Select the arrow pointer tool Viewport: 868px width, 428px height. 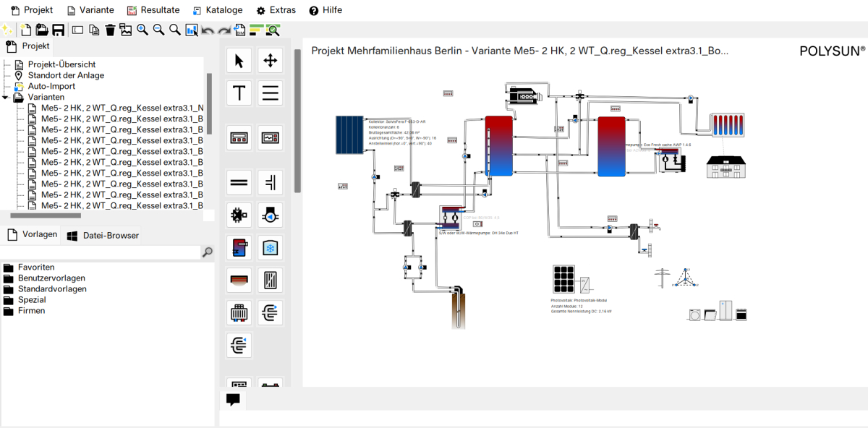tap(239, 61)
